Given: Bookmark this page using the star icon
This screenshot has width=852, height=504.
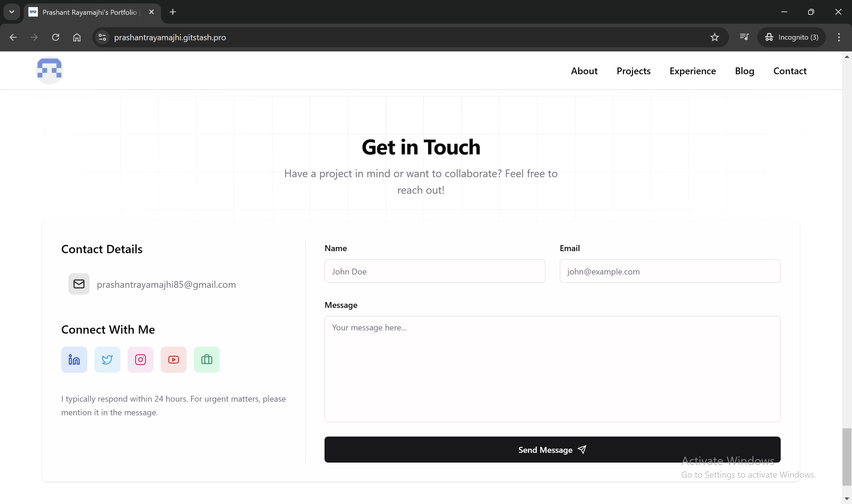Looking at the screenshot, I should pyautogui.click(x=714, y=37).
